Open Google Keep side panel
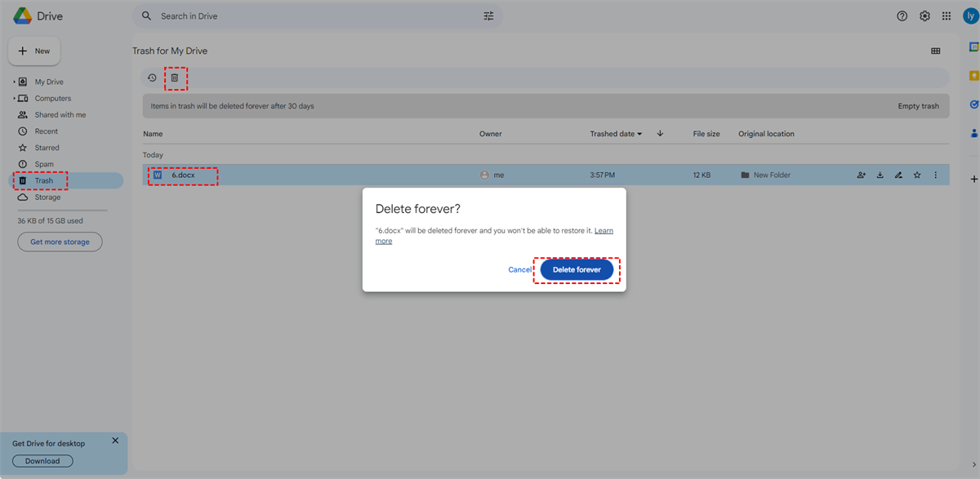The width and height of the screenshot is (980, 479). pos(973,76)
